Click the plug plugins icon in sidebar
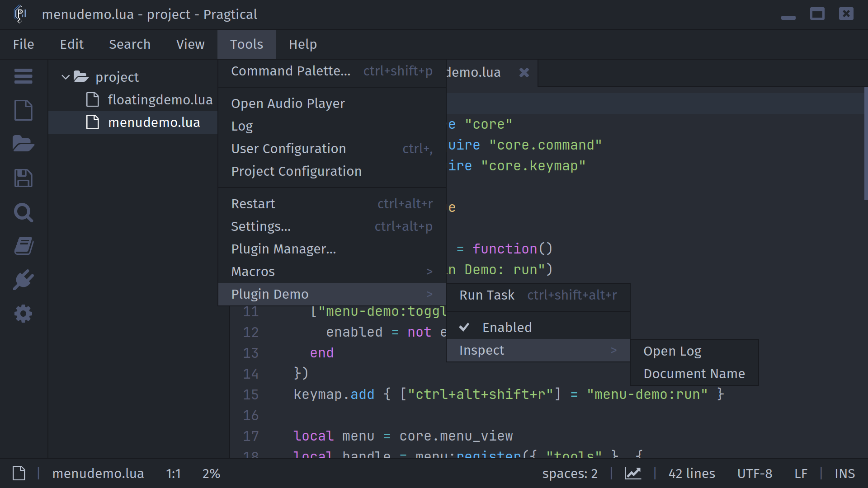 coord(23,280)
